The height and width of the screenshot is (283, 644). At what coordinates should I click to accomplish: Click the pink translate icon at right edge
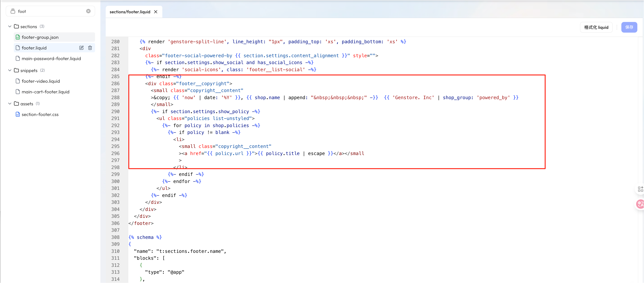640,204
